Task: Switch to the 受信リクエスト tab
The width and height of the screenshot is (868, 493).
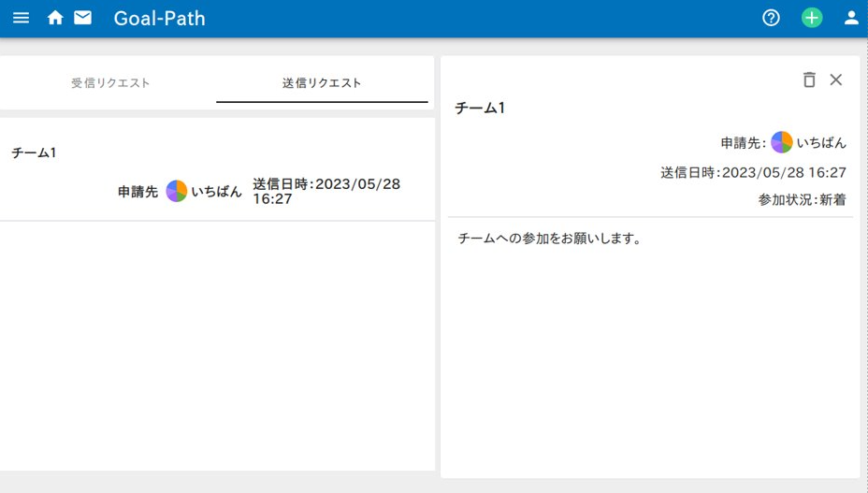Action: coord(110,83)
